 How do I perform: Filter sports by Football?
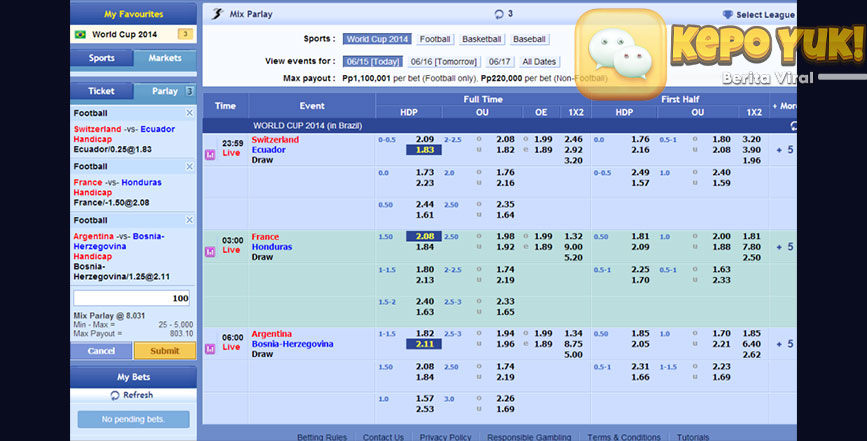(435, 39)
